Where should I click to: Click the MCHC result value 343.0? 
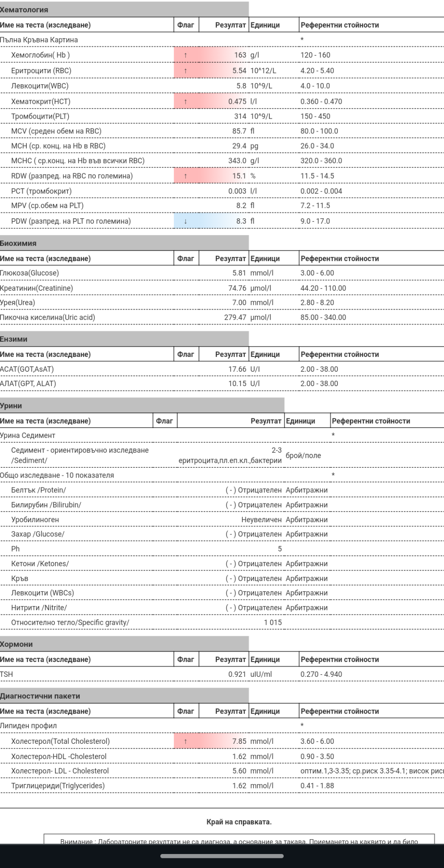237,161
